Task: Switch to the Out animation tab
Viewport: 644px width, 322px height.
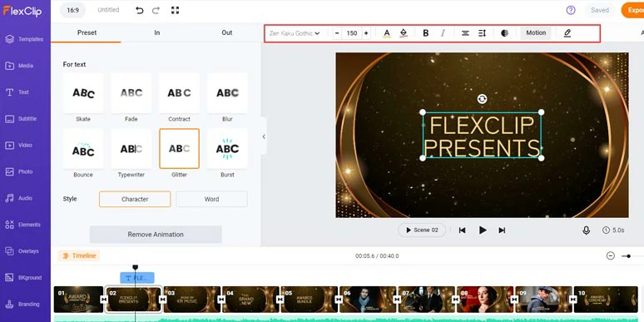Action: coord(226,32)
